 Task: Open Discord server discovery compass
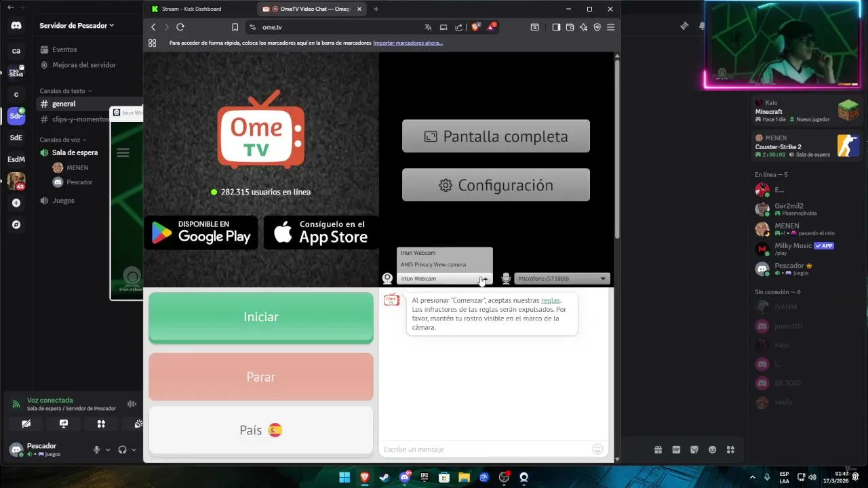coord(16,224)
